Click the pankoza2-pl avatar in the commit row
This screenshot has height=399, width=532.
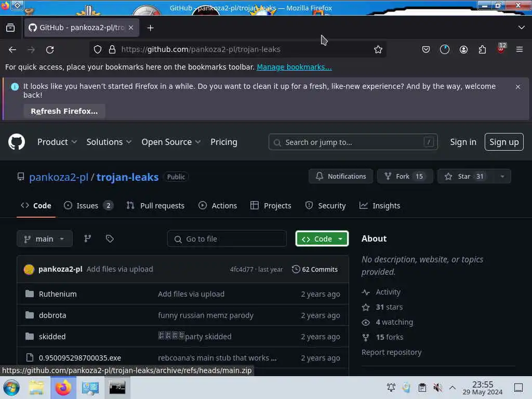point(29,270)
